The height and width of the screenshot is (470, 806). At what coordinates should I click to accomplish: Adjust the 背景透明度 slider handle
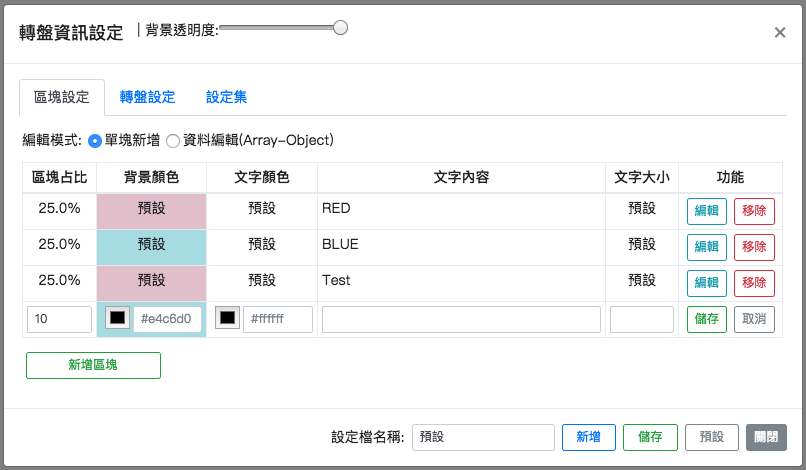[340, 28]
